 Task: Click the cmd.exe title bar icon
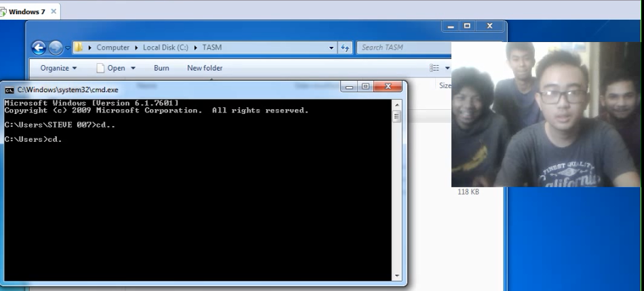pos(9,90)
